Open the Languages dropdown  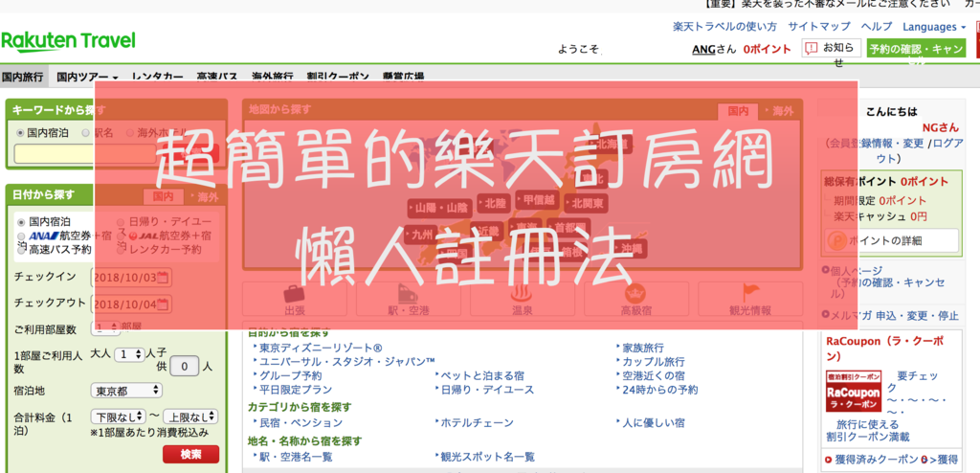[934, 27]
